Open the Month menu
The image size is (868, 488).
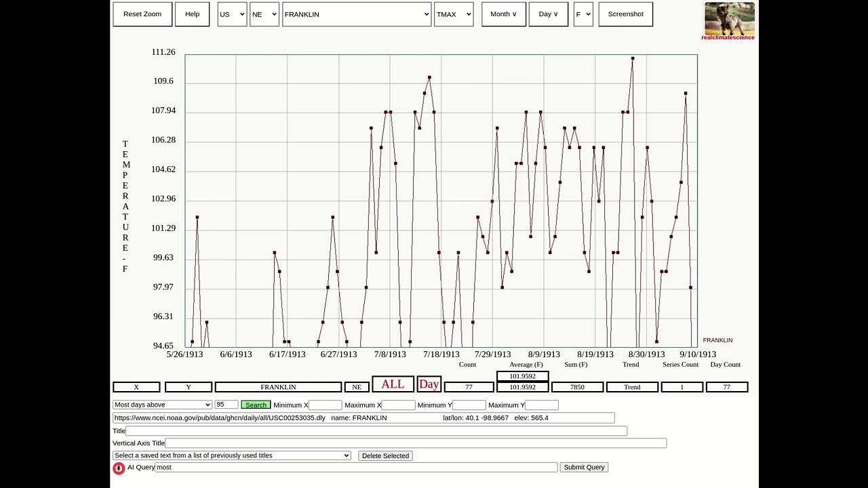(504, 14)
